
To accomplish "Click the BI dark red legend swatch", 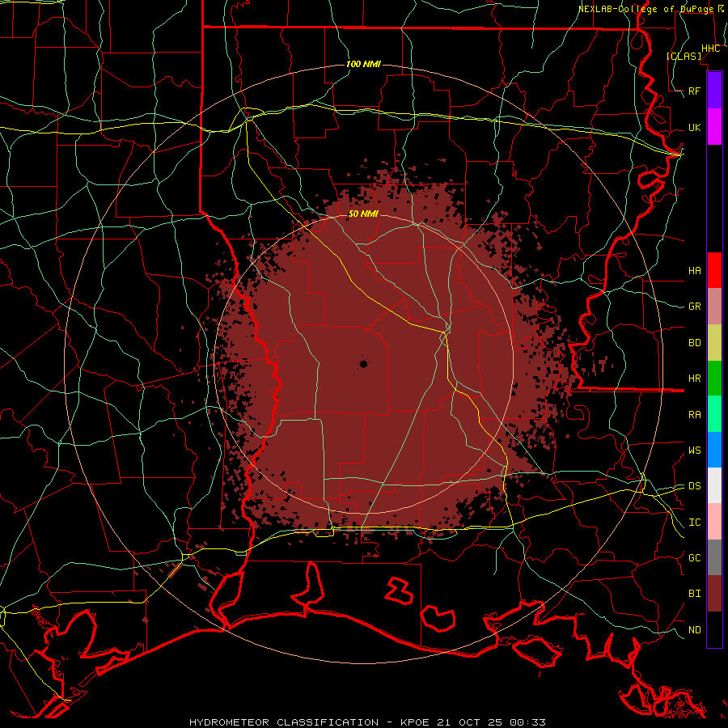I will (714, 594).
